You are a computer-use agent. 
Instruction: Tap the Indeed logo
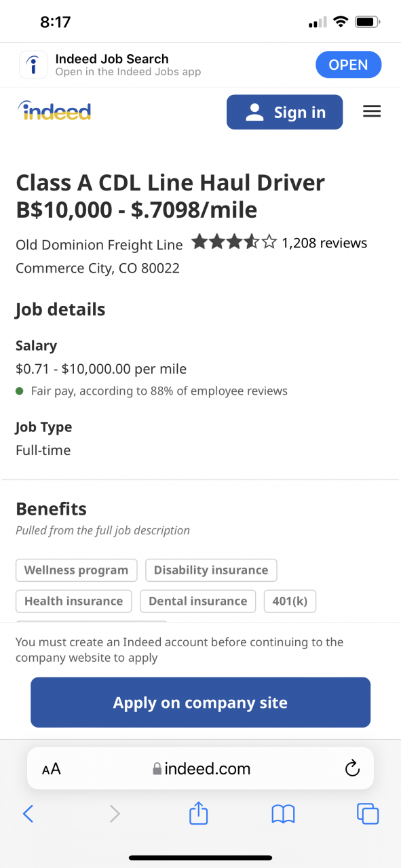coord(54,111)
